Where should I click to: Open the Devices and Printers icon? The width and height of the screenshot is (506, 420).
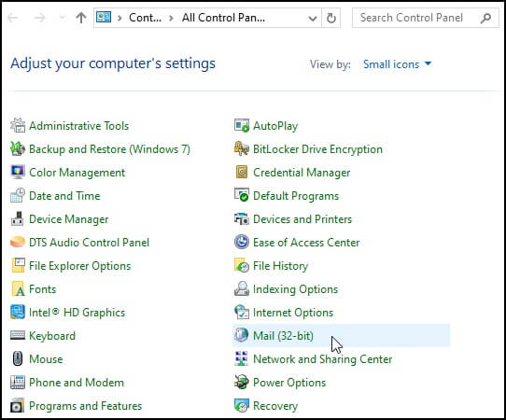pos(242,219)
